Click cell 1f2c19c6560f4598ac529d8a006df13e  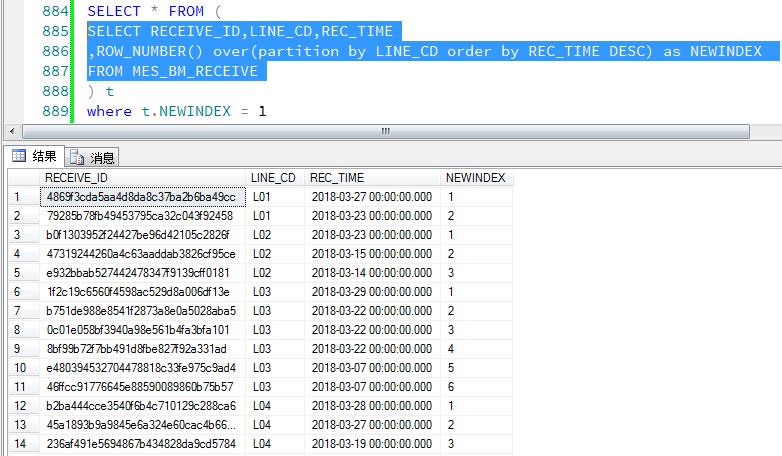click(143, 292)
